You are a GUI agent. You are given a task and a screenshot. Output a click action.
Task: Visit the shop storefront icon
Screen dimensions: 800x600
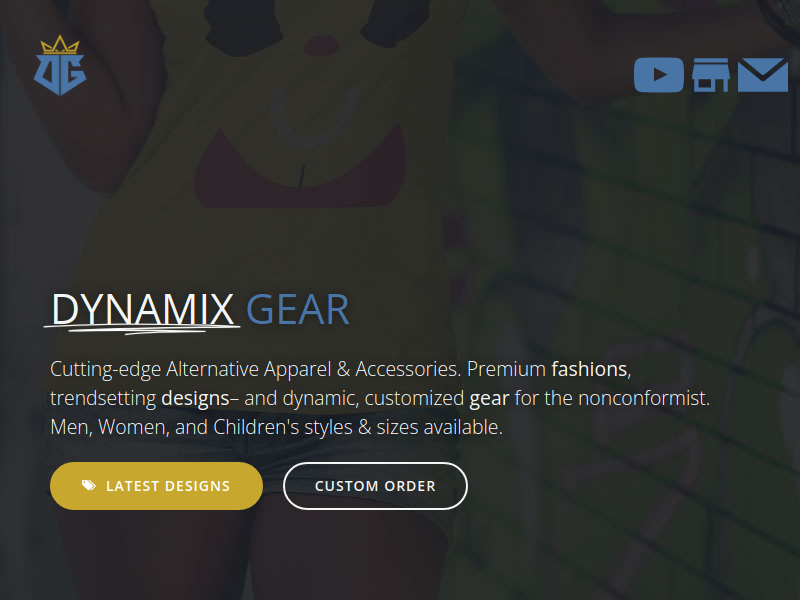[x=711, y=75]
